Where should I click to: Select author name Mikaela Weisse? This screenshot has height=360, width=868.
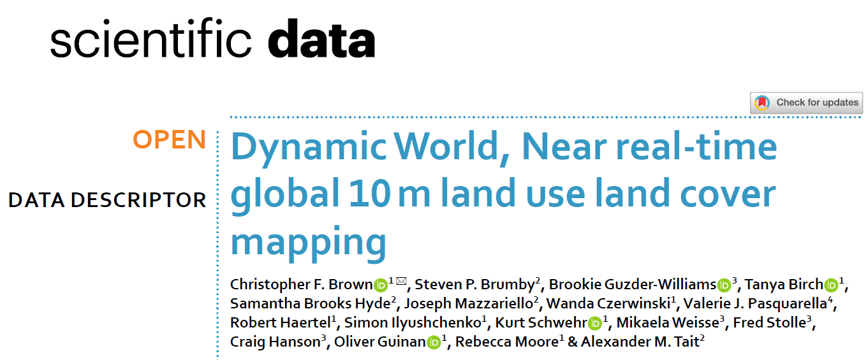coord(667,323)
